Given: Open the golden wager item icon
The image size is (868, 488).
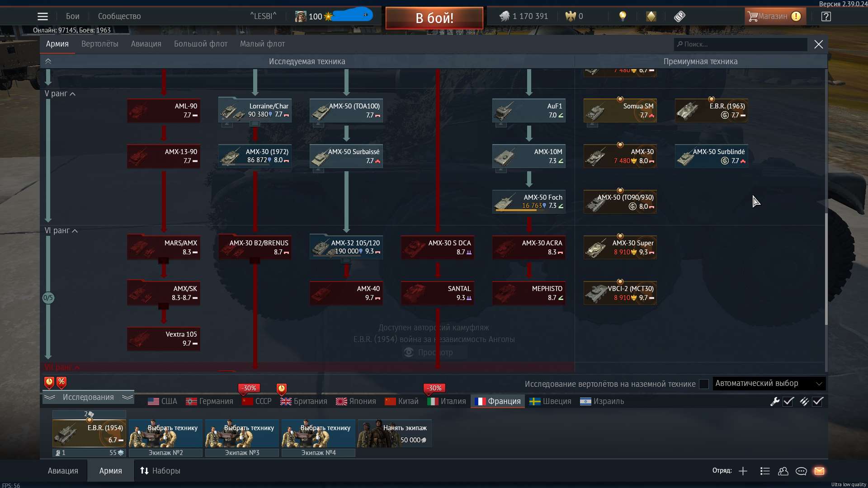Looking at the screenshot, I should pos(651,16).
